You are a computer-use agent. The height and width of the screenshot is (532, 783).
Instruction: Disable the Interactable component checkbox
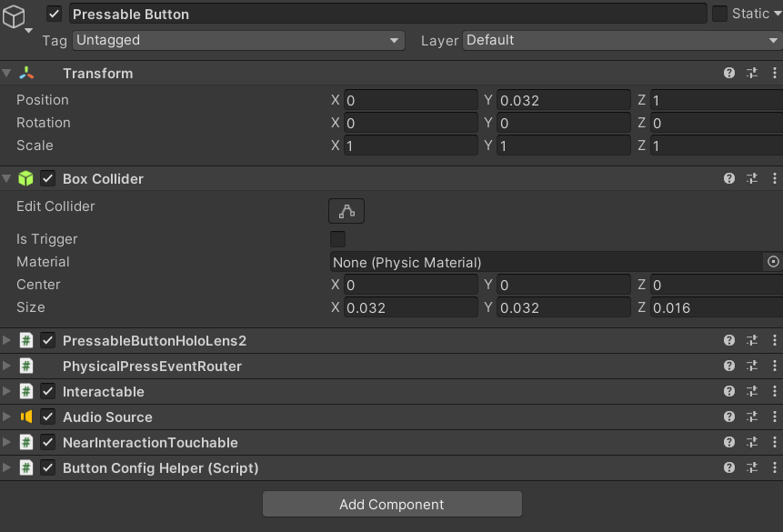click(47, 391)
